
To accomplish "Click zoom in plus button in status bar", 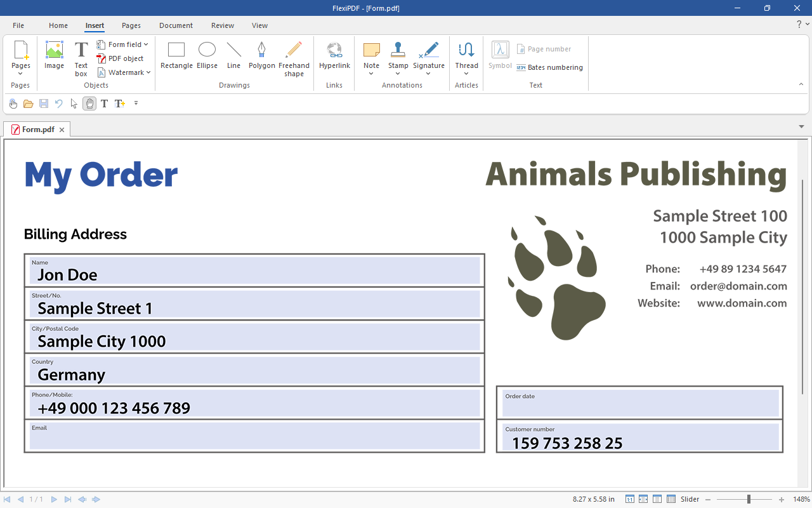I will [782, 500].
